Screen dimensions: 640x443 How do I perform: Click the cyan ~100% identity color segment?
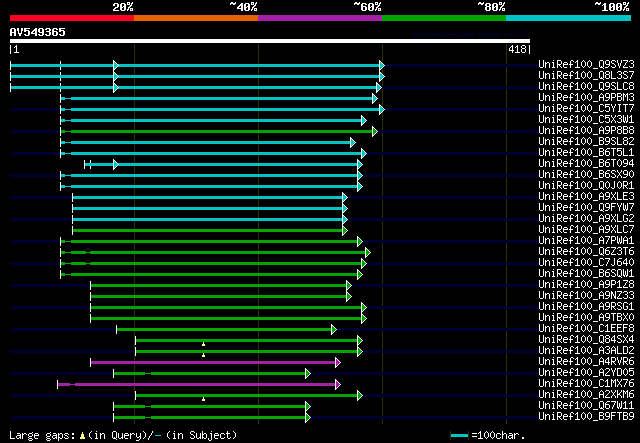pyautogui.click(x=569, y=18)
